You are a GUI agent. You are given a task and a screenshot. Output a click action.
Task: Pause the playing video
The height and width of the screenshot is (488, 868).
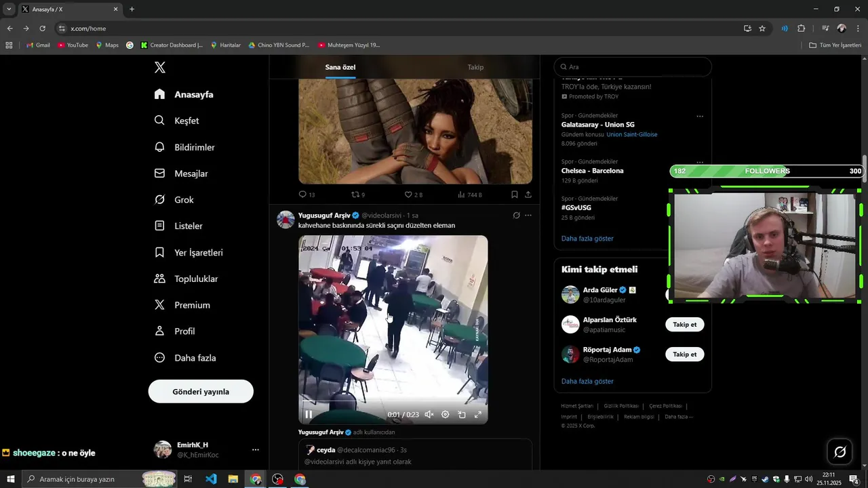[309, 414]
